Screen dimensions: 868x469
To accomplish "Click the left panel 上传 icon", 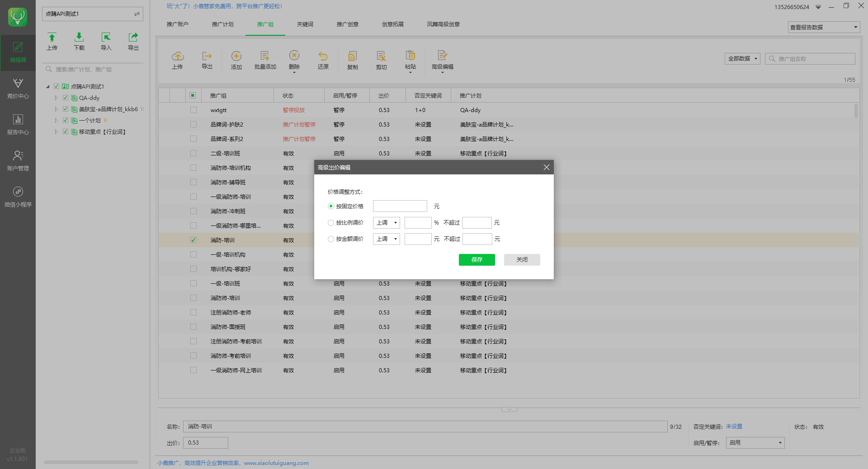I will pos(52,37).
